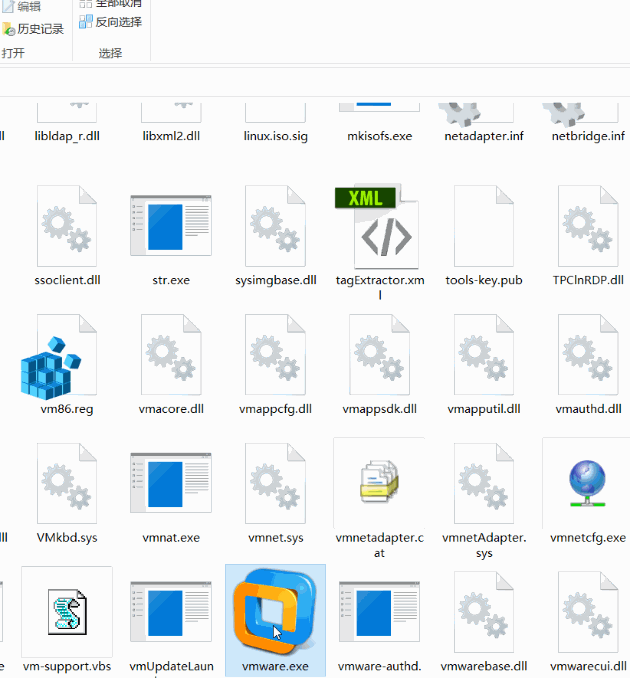Click the linux.iso.sig file name

tap(275, 136)
